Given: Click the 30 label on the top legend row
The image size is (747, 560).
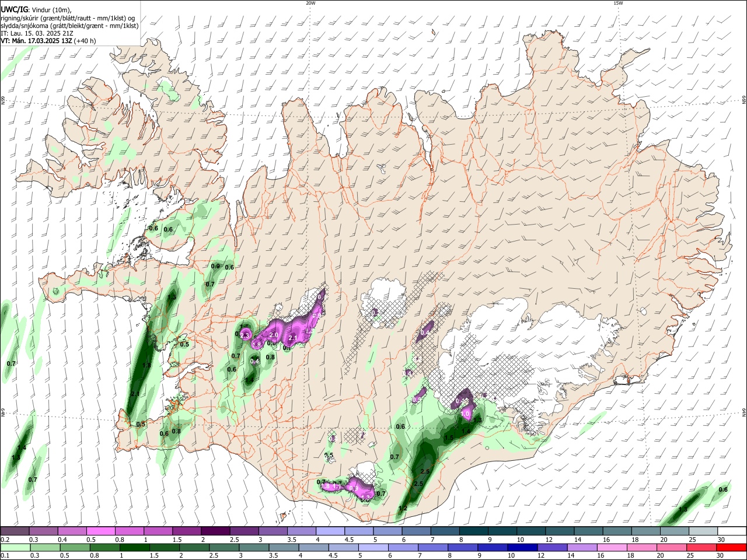Looking at the screenshot, I should click(721, 540).
